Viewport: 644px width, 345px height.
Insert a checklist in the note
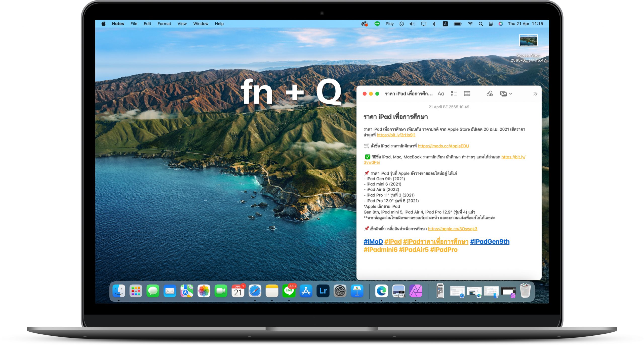[454, 94]
